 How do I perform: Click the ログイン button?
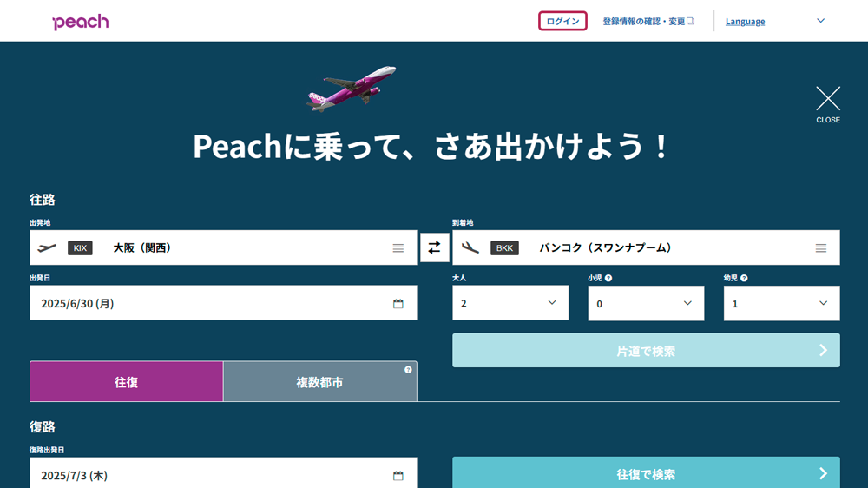(562, 21)
